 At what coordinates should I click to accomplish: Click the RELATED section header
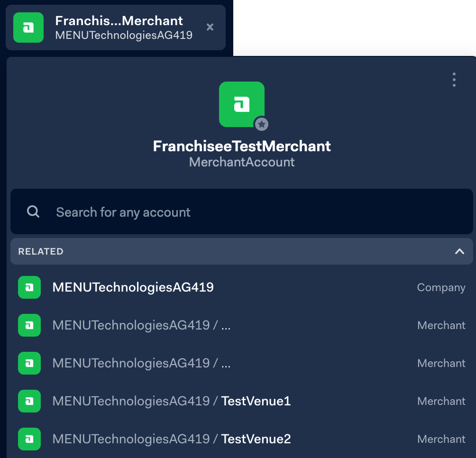[x=41, y=251]
